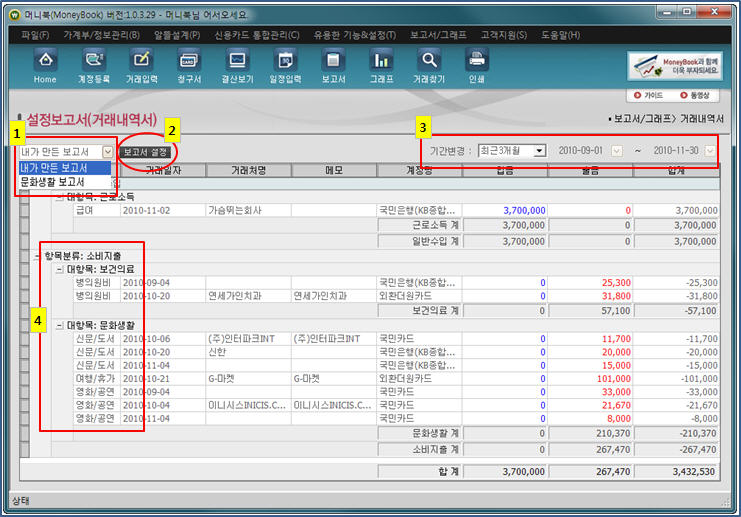Click MoneyBook app icon in title bar

(x=15, y=15)
